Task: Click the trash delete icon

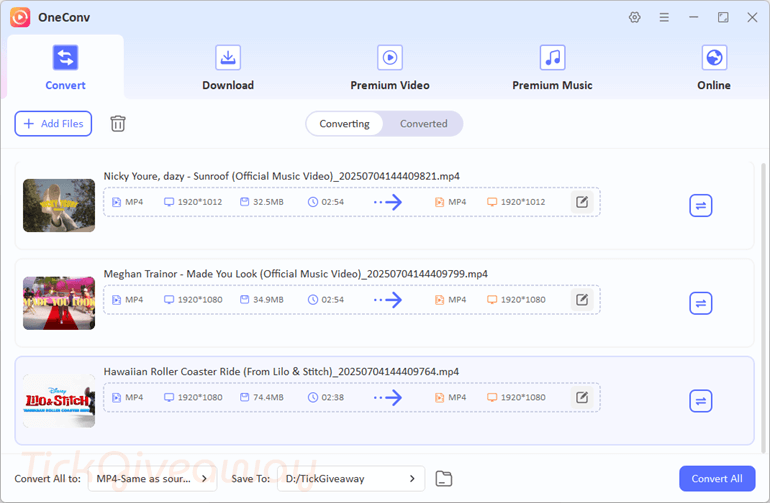Action: tap(118, 124)
